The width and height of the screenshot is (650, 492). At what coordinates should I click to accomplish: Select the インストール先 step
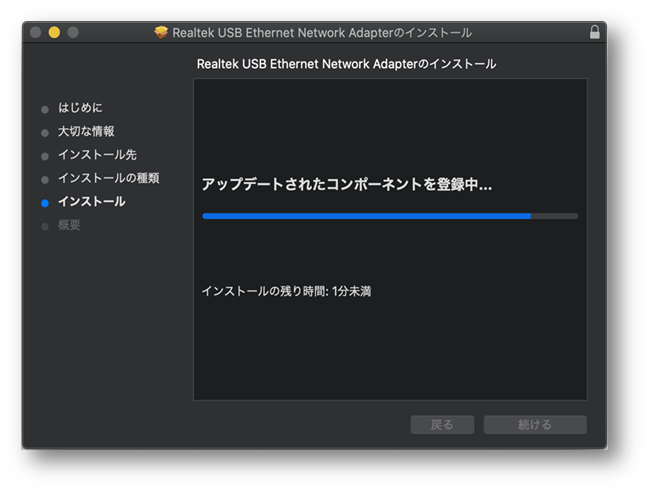click(97, 155)
